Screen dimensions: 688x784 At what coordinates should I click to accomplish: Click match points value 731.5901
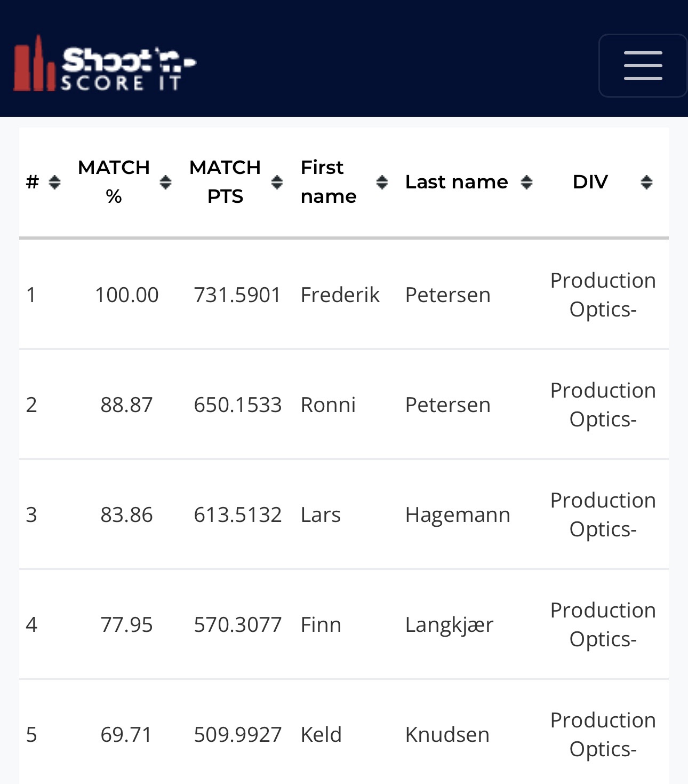237,295
